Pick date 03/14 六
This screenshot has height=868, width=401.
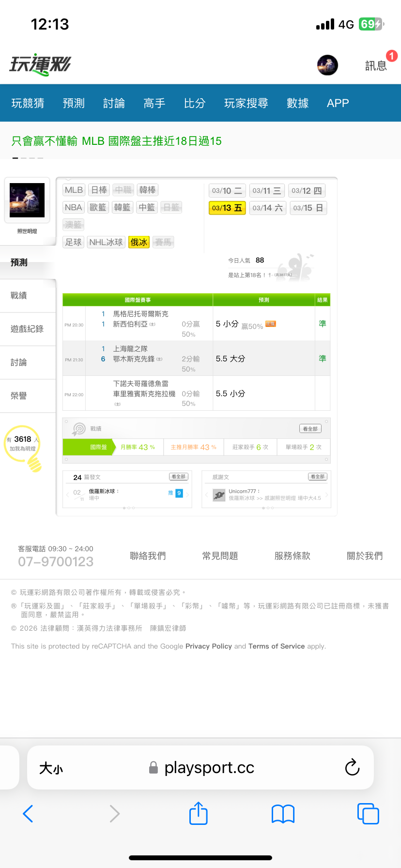[x=268, y=208]
